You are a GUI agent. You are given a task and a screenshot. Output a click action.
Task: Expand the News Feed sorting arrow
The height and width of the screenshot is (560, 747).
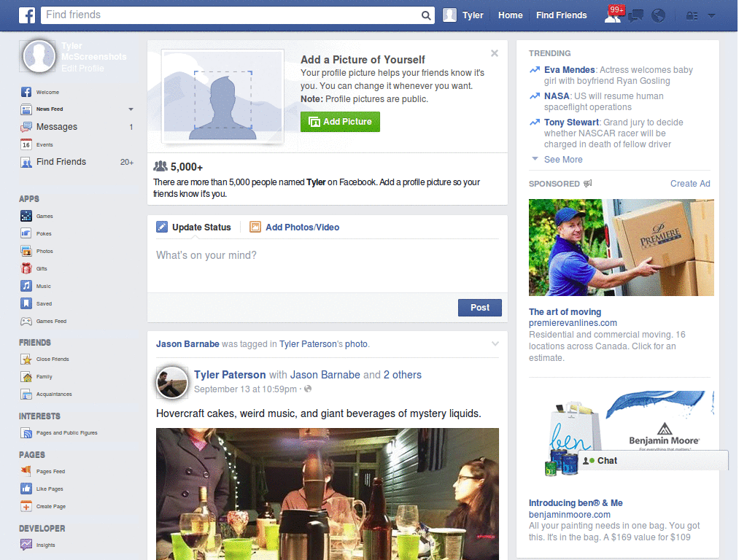coord(131,109)
